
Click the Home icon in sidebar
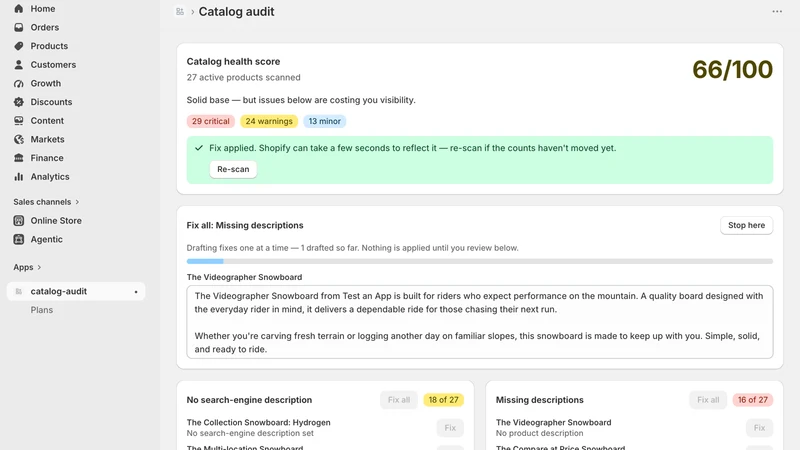[x=19, y=9]
